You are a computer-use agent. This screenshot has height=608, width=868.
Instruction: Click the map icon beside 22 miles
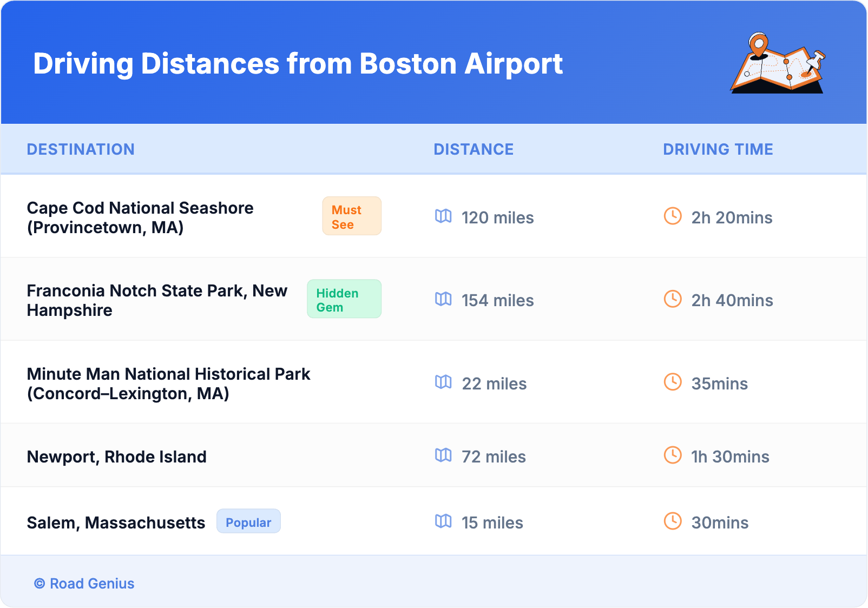443,382
